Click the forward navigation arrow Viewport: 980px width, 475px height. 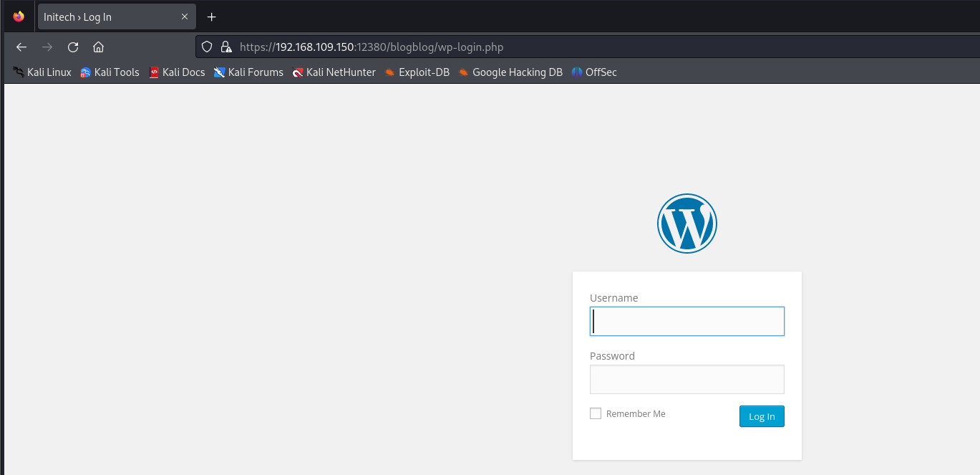[x=47, y=47]
